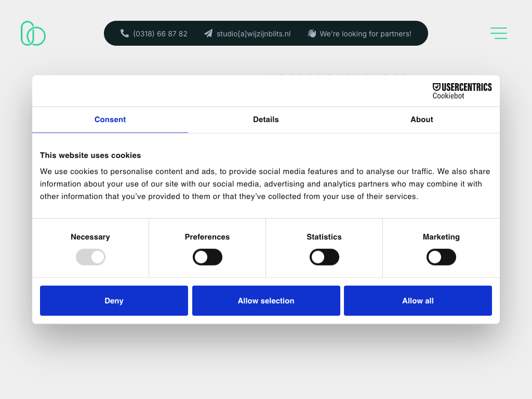Click the paper plane email icon
Image resolution: width=532 pixels, height=399 pixels.
208,33
